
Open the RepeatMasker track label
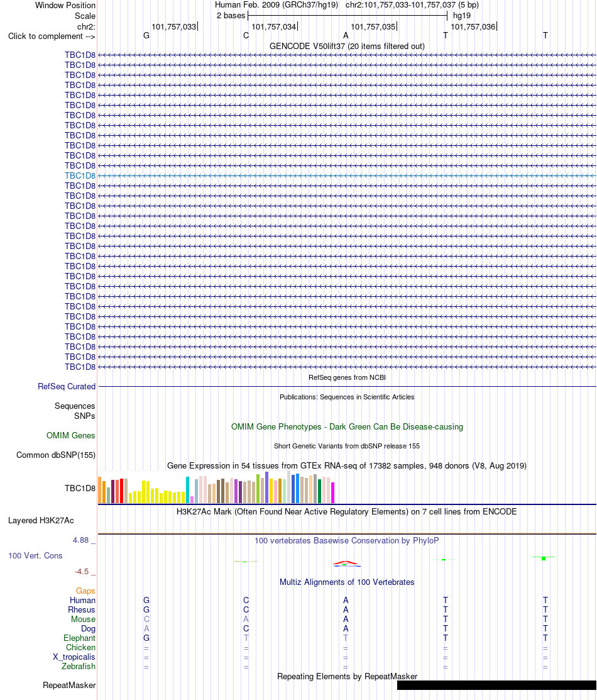click(69, 685)
